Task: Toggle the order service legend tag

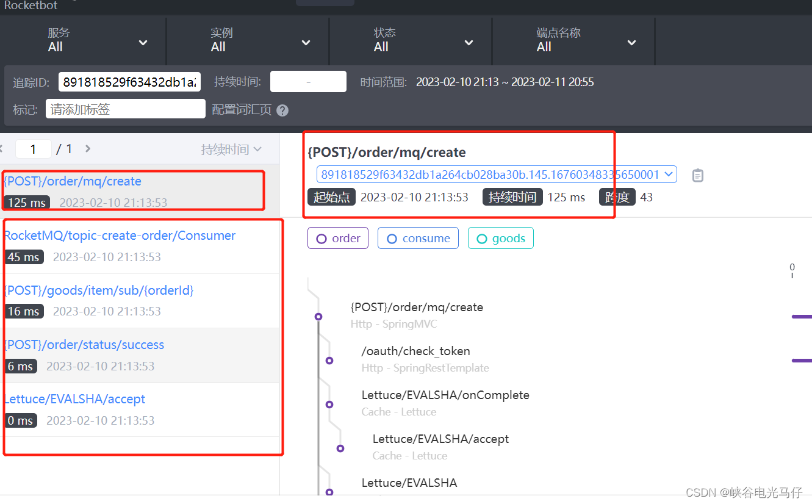Action: point(338,238)
